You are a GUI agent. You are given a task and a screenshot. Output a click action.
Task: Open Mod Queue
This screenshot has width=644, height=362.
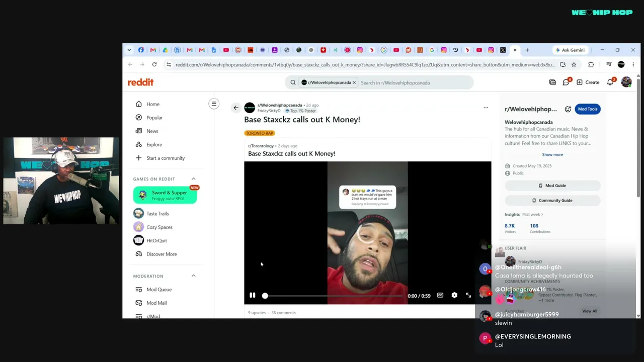pyautogui.click(x=159, y=290)
